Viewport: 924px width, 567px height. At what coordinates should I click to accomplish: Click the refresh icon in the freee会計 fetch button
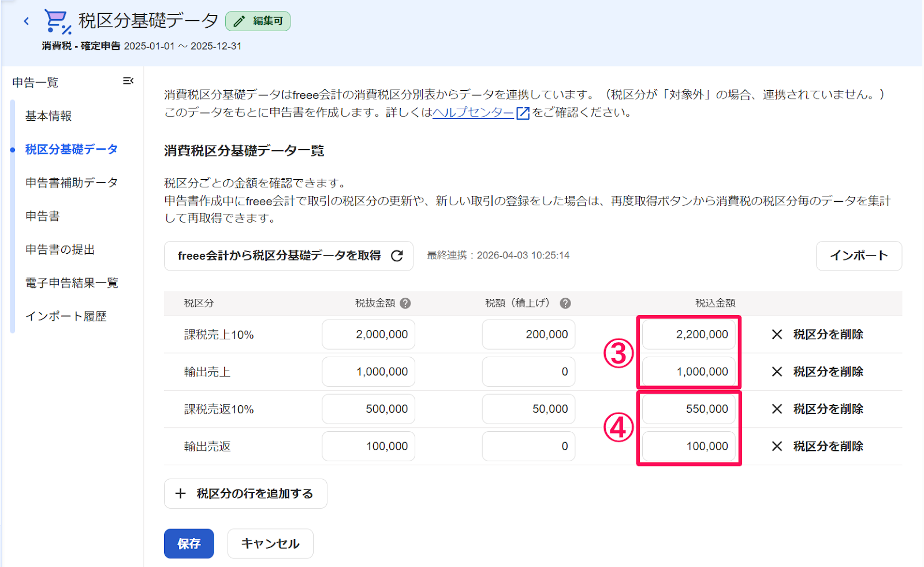[x=397, y=255]
